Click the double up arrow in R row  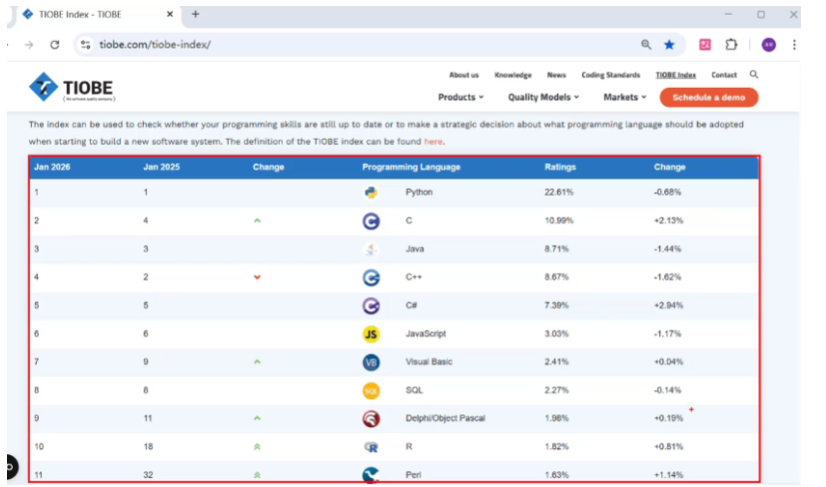tap(257, 447)
